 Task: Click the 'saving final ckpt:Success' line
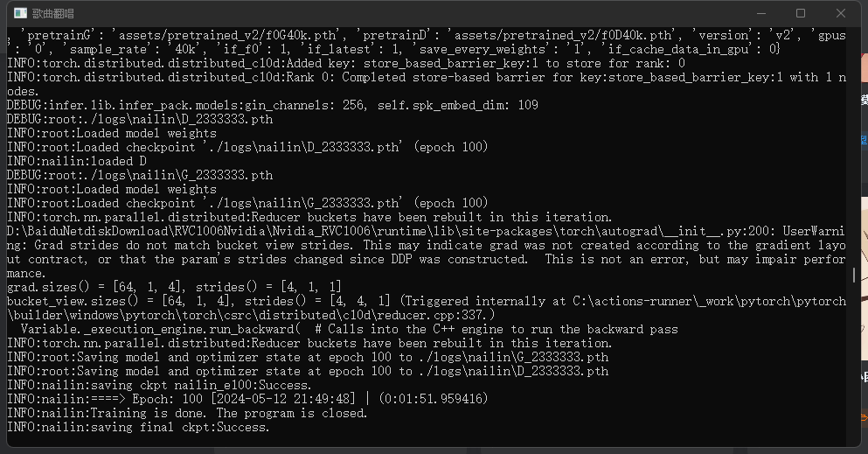[138, 427]
